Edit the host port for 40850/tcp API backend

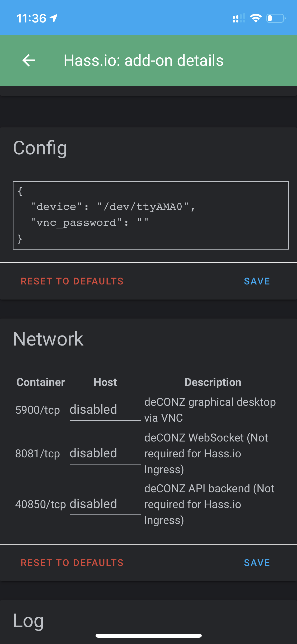(105, 504)
